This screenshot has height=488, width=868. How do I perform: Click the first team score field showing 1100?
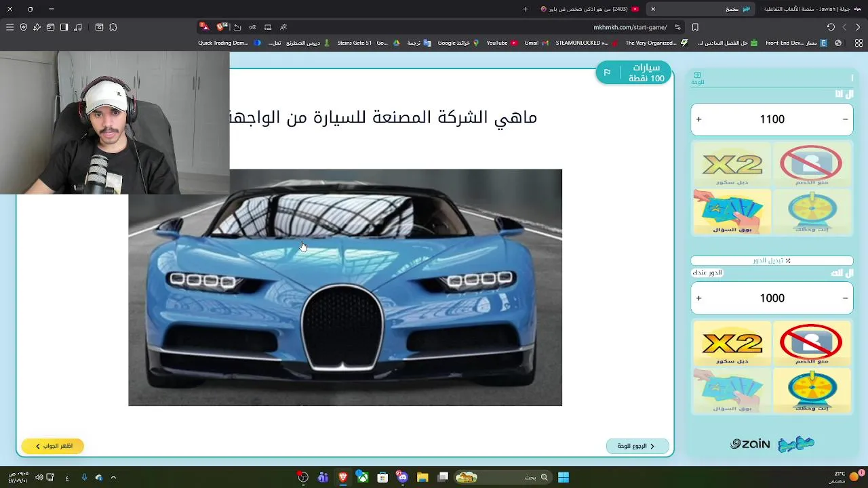click(x=772, y=119)
